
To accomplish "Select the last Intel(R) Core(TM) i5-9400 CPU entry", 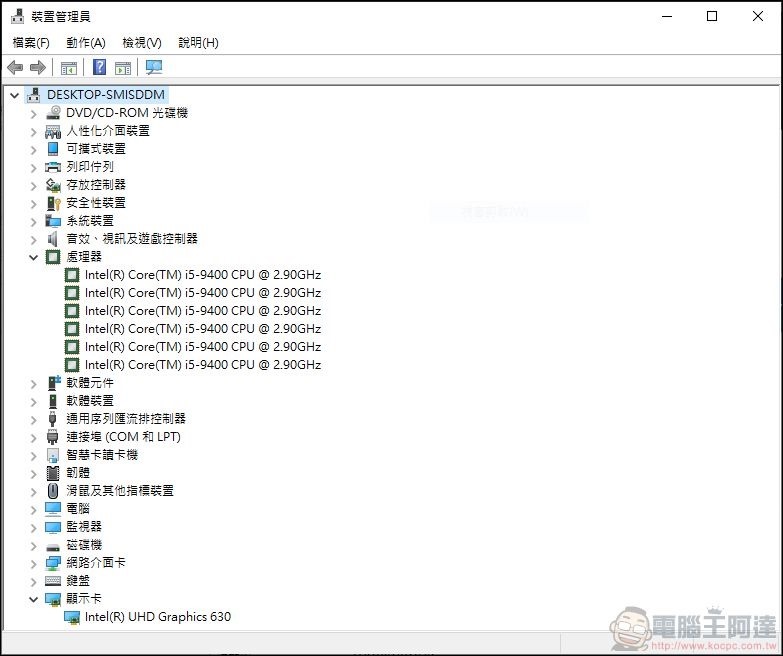I will point(203,364).
